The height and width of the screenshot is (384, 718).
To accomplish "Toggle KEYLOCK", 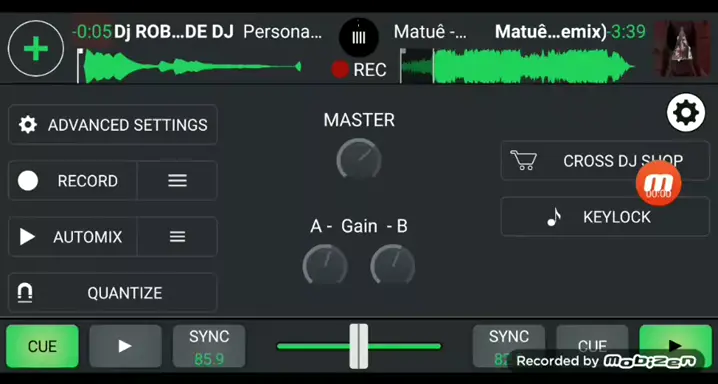I will [605, 216].
